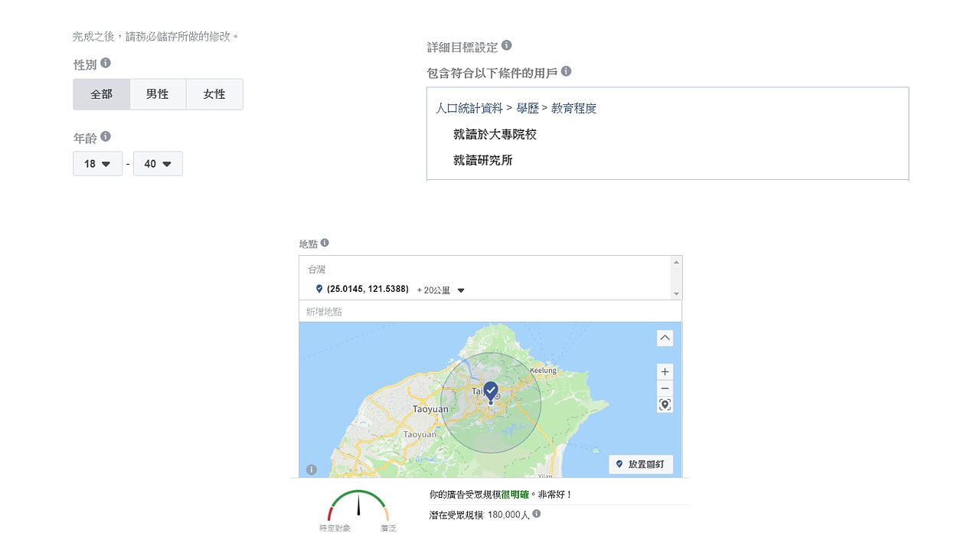The image size is (980, 556).
Task: Zoom in on the map with + icon
Action: pos(665,371)
